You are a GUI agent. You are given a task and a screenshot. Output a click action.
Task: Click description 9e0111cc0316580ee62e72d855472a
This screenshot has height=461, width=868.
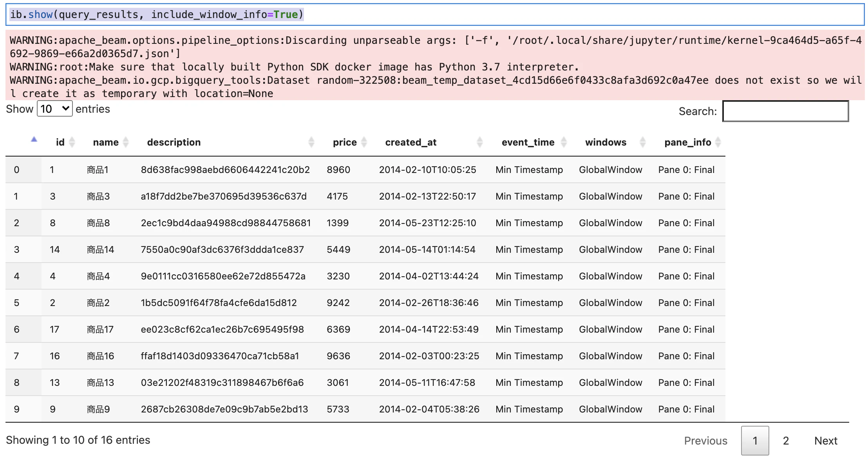tap(223, 276)
